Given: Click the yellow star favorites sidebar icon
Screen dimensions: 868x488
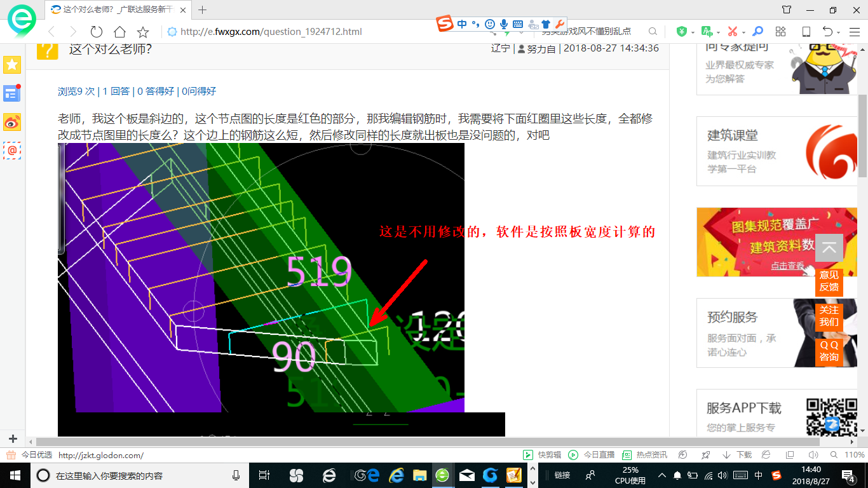Looking at the screenshot, I should (x=12, y=64).
